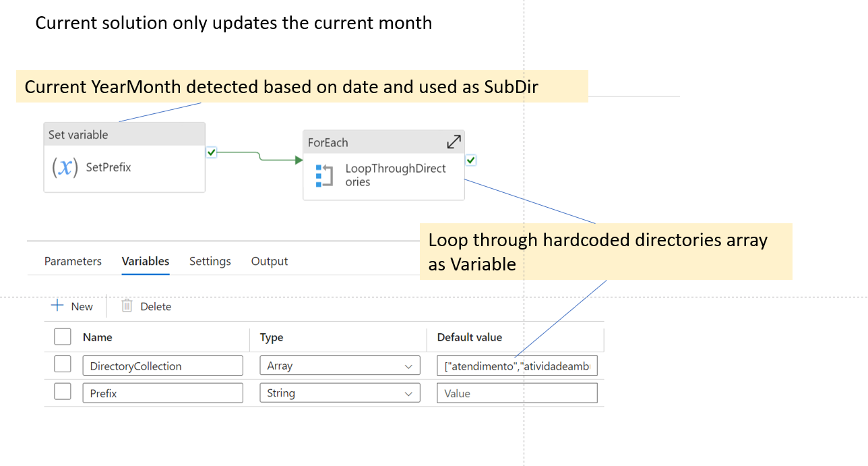Image resolution: width=868 pixels, height=466 pixels.
Task: Toggle the select-all checkbox in the variables table header
Action: 62,336
